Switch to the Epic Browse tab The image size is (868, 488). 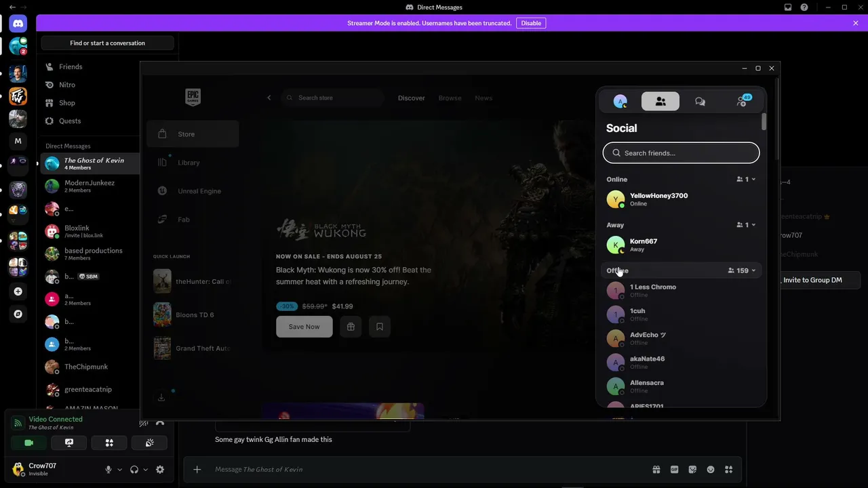[450, 98]
